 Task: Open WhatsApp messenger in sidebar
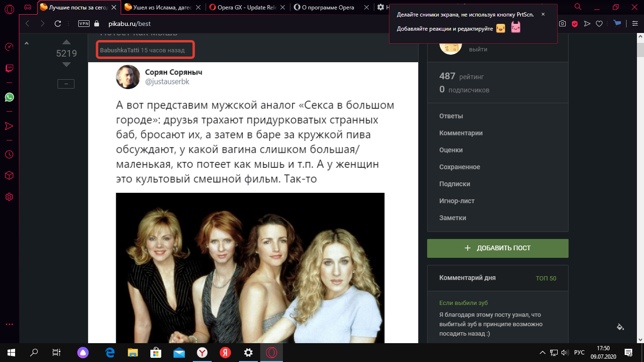pos(9,97)
